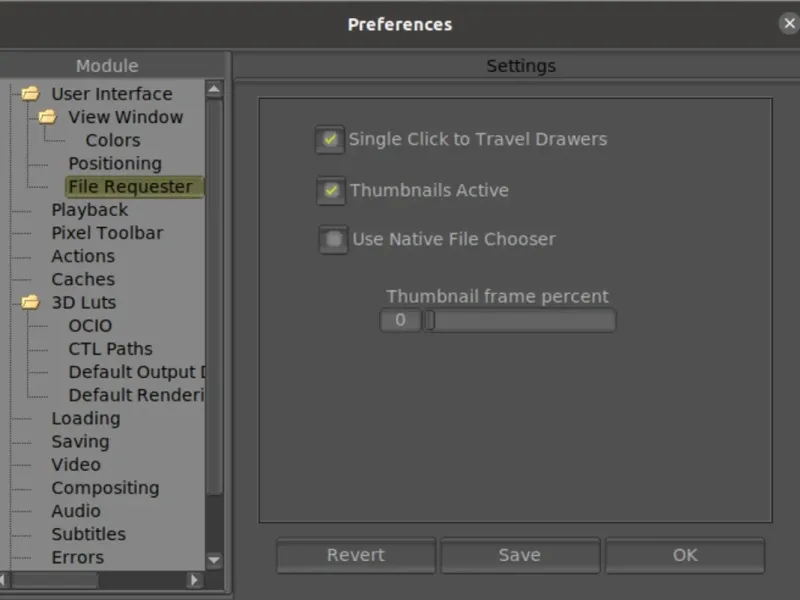Open the Audio settings module
Image resolution: width=800 pixels, height=600 pixels.
(x=76, y=511)
